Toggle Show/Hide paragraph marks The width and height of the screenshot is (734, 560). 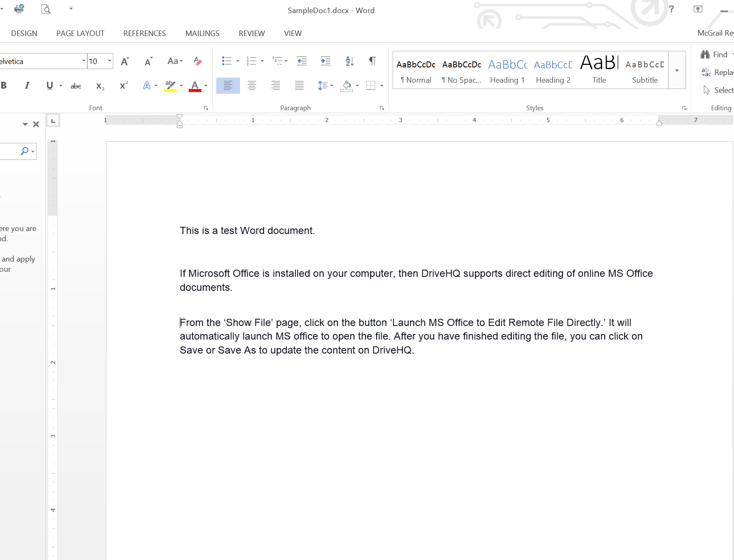372,61
